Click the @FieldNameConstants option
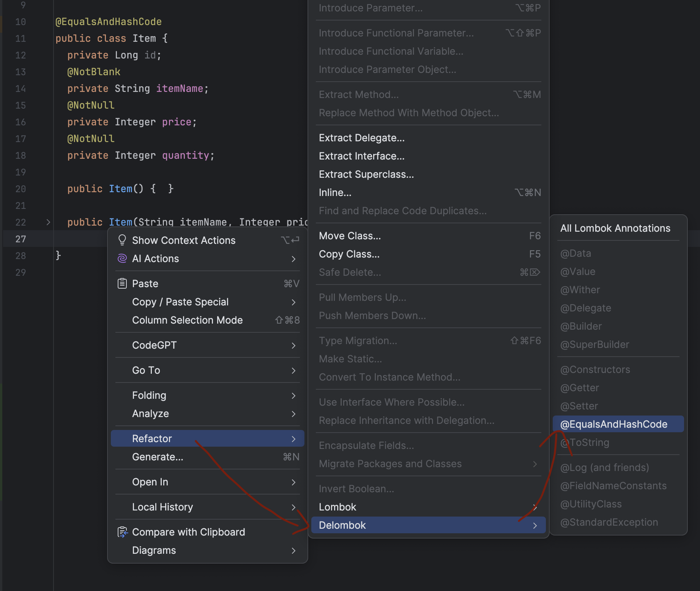 pyautogui.click(x=618, y=486)
